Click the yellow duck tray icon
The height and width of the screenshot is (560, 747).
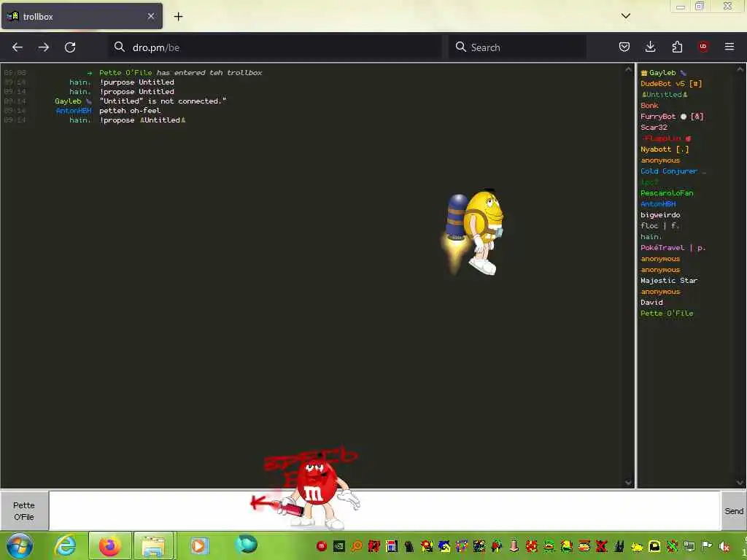pos(637,547)
